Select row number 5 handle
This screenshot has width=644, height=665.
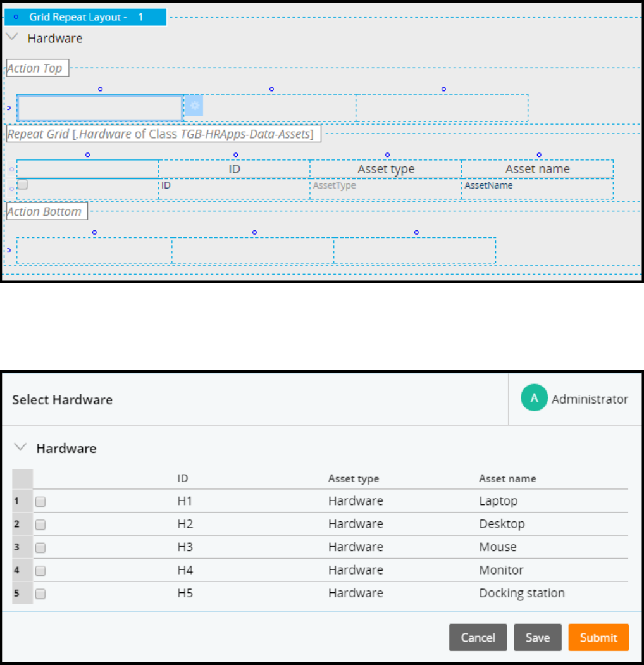tap(23, 593)
